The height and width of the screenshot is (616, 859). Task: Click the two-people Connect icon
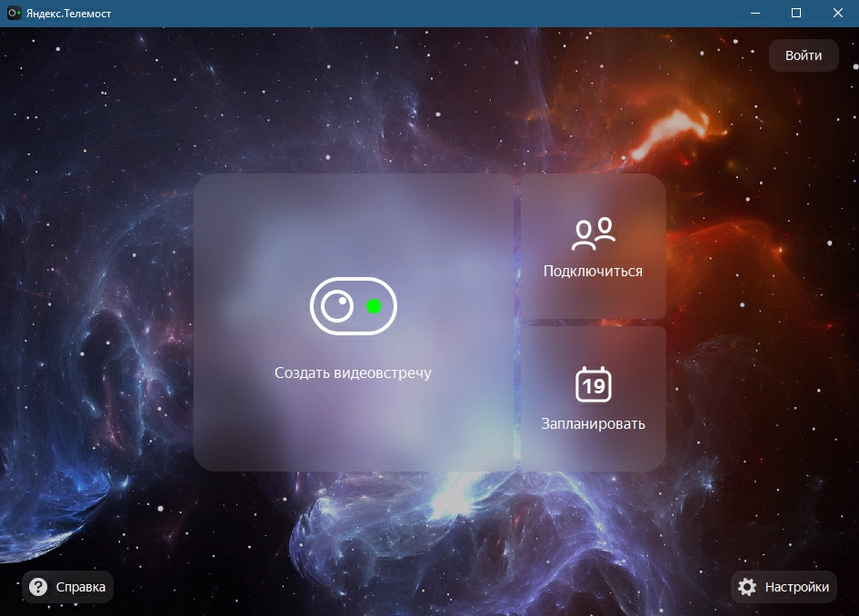pyautogui.click(x=594, y=233)
